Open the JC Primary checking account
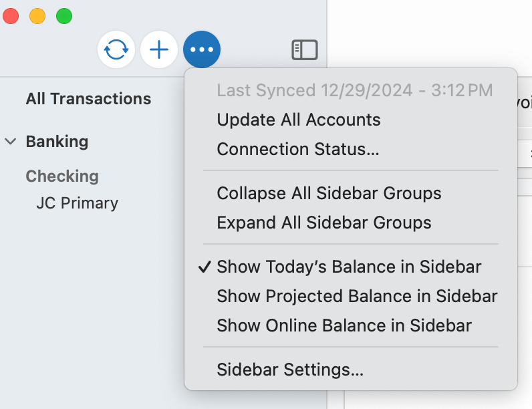The height and width of the screenshot is (409, 532). 77,203
